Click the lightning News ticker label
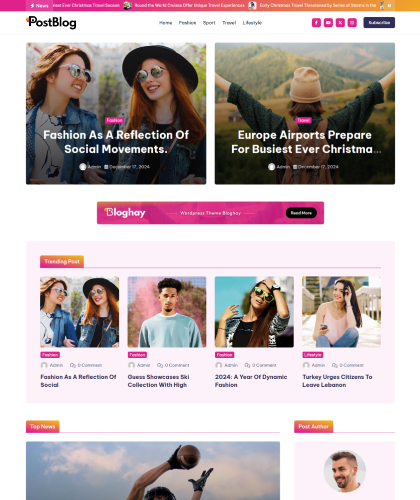This screenshot has width=420, height=500. (39, 6)
